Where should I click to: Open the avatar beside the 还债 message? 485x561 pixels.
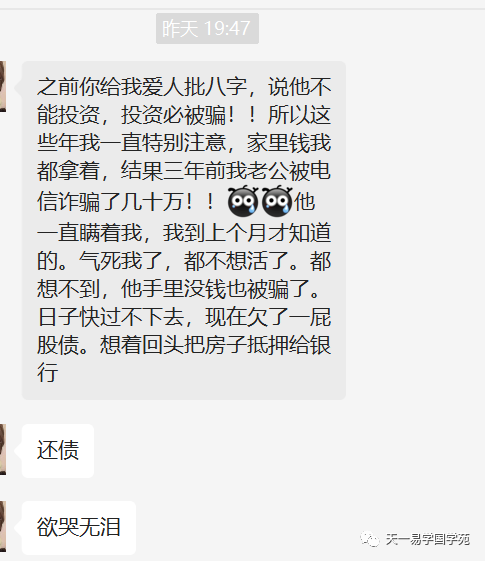tap(3, 449)
